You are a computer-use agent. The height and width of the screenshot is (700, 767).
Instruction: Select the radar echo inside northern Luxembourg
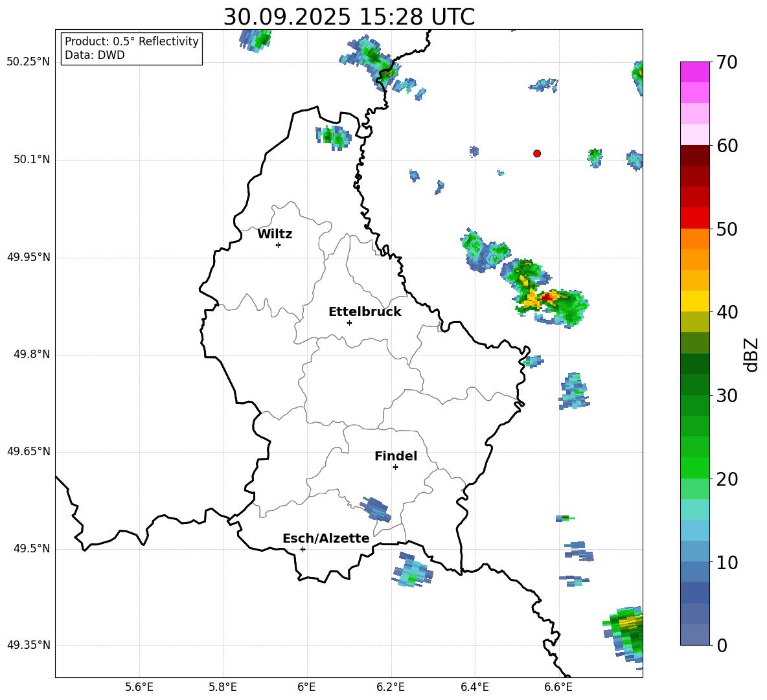(x=333, y=137)
